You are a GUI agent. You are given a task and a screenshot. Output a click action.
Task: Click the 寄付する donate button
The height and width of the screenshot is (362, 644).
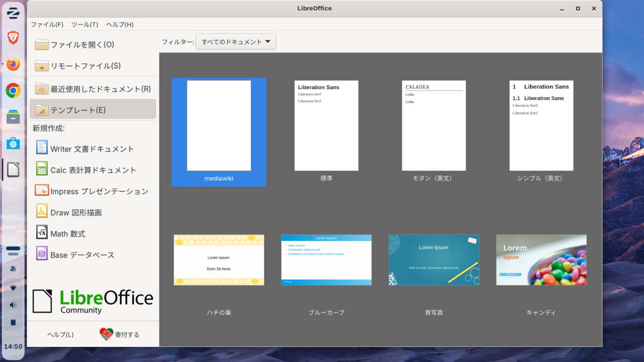[x=120, y=334]
